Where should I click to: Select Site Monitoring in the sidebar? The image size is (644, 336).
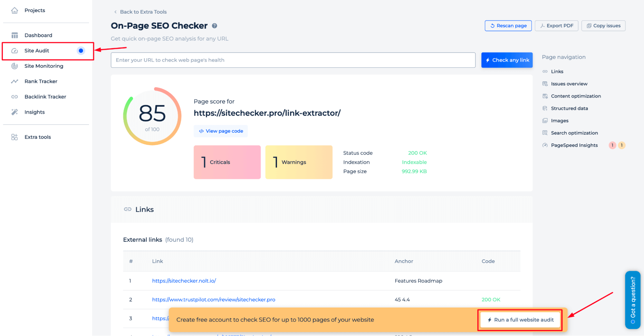tap(44, 66)
